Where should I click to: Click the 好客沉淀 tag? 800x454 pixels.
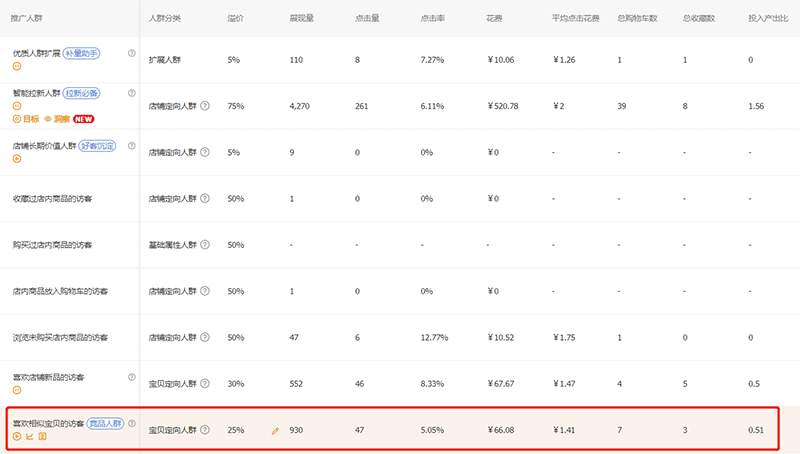[97, 146]
